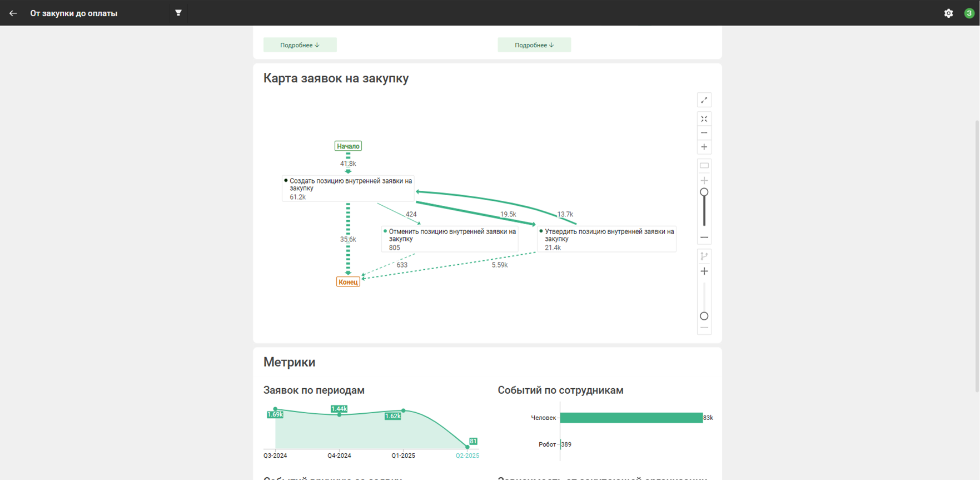Click the Q3-2024 axis label

(x=275, y=456)
